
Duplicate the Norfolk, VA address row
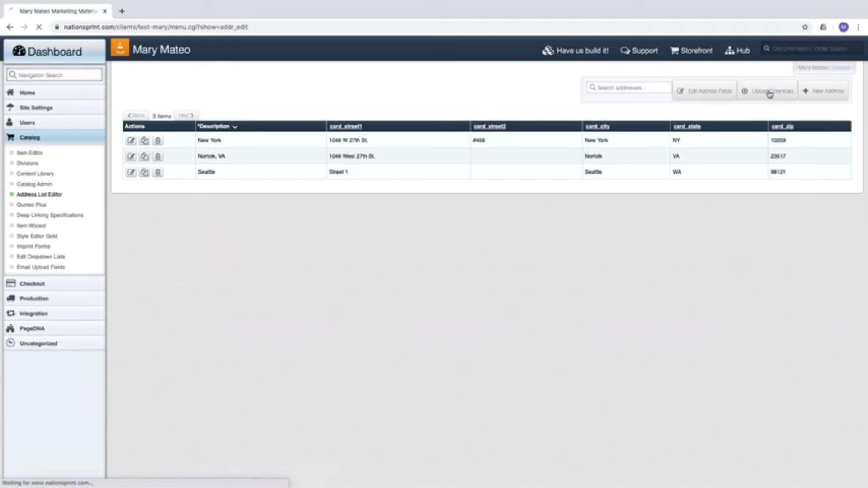pos(144,156)
